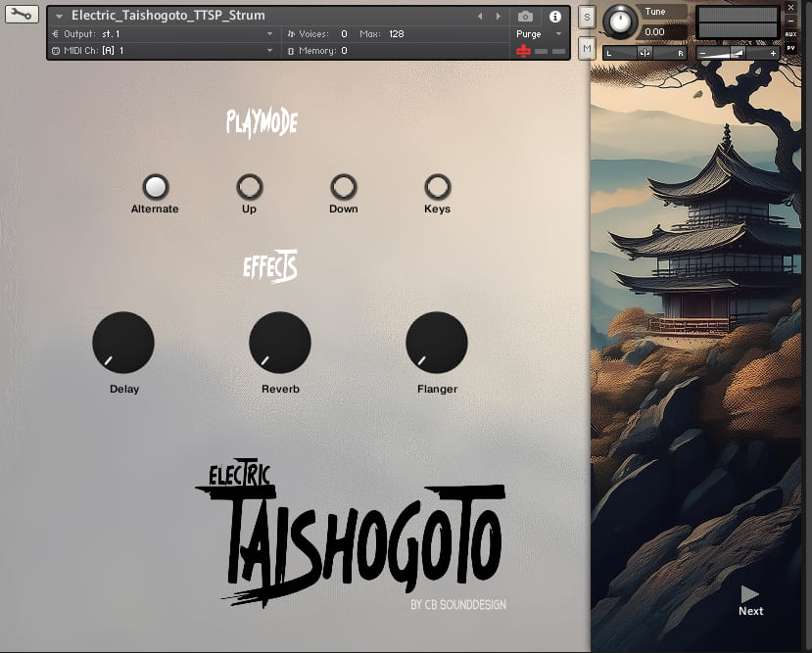The height and width of the screenshot is (653, 812).
Task: Mute the instrument with M button
Action: [x=587, y=49]
